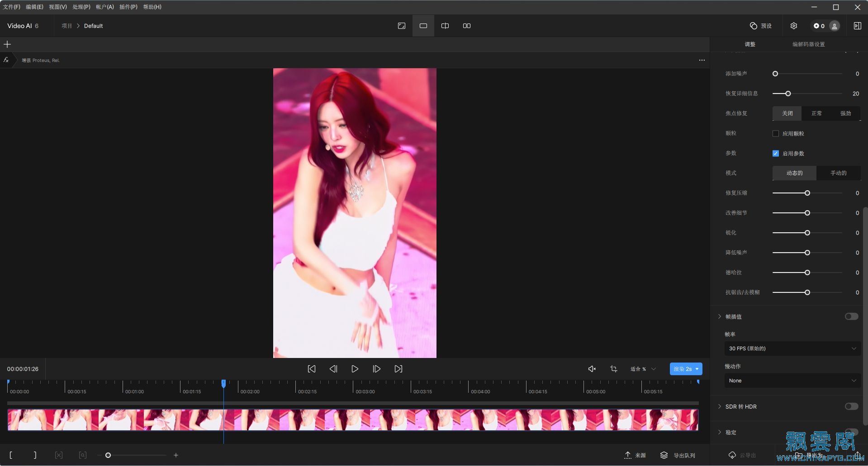Set 焦点修复 to 正常
Viewport: 868px width, 466px height.
click(816, 113)
